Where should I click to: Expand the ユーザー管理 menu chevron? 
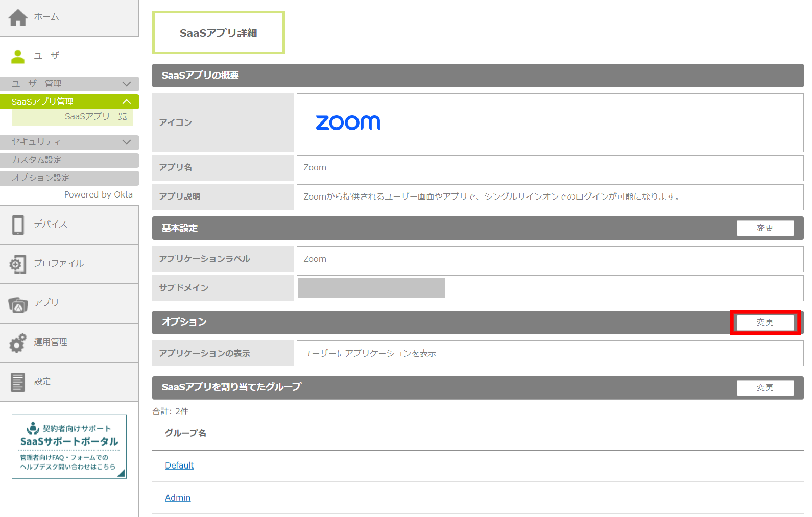(x=127, y=84)
